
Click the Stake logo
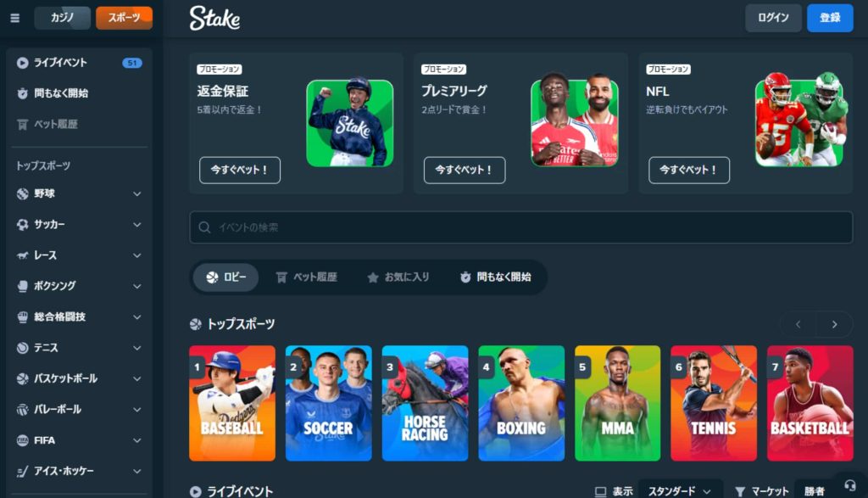coord(214,19)
